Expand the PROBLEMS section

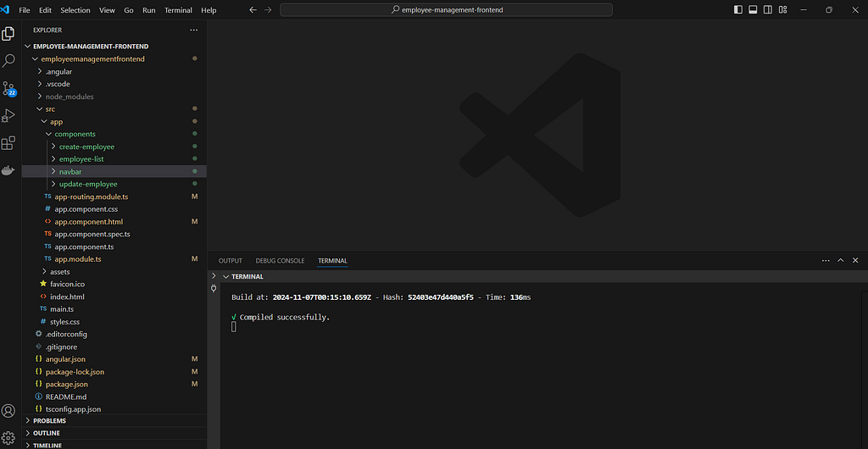click(114, 420)
